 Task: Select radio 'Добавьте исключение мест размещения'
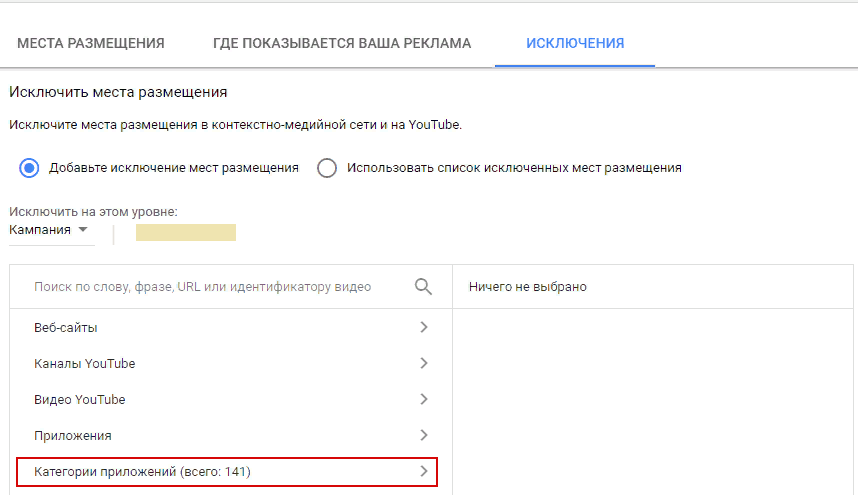click(x=29, y=168)
